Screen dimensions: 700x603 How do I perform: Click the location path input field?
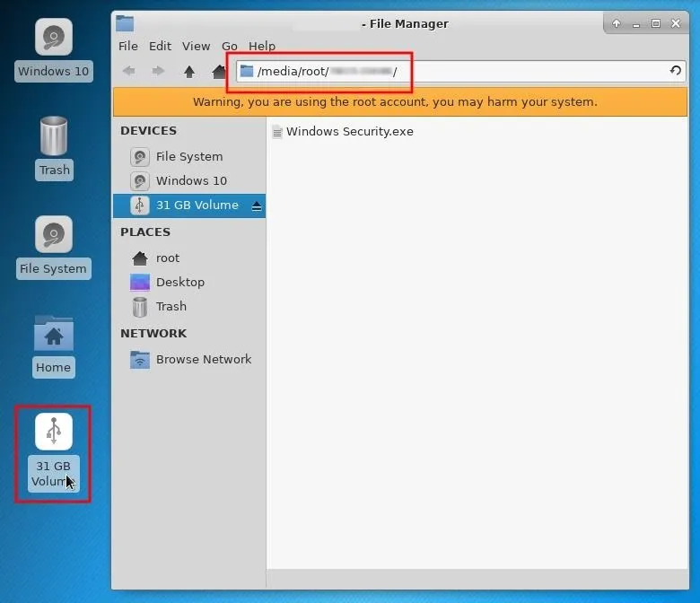pyautogui.click(x=460, y=71)
